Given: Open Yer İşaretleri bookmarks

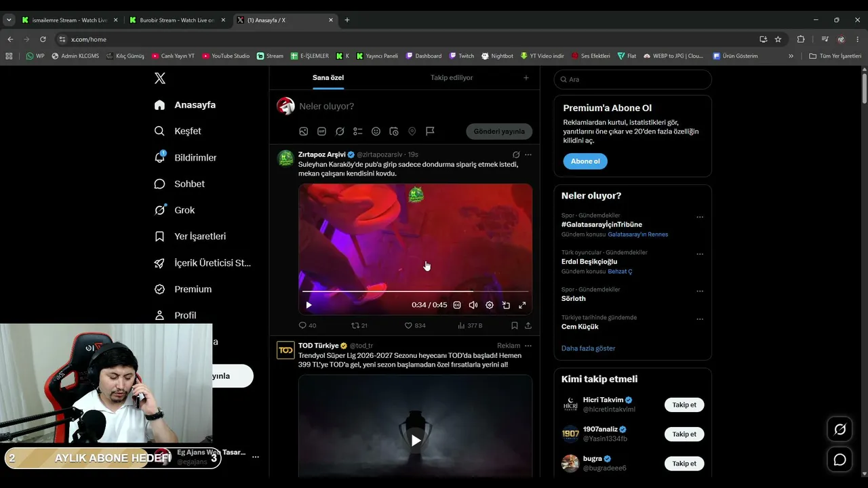Looking at the screenshot, I should click(x=190, y=237).
